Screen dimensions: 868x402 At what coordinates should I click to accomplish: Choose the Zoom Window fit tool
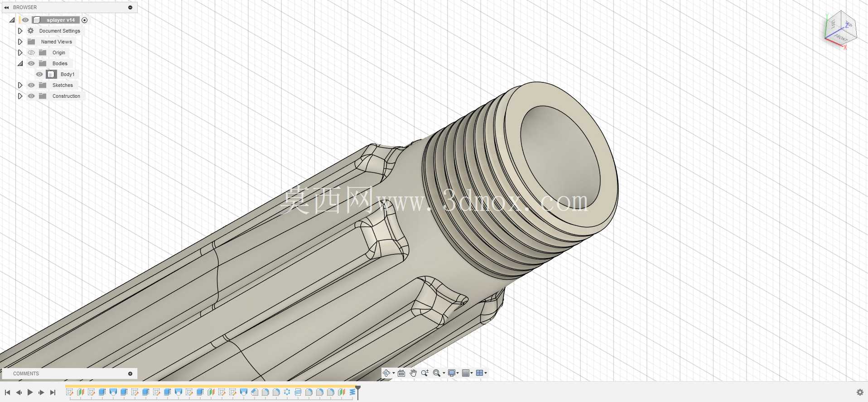tap(436, 373)
